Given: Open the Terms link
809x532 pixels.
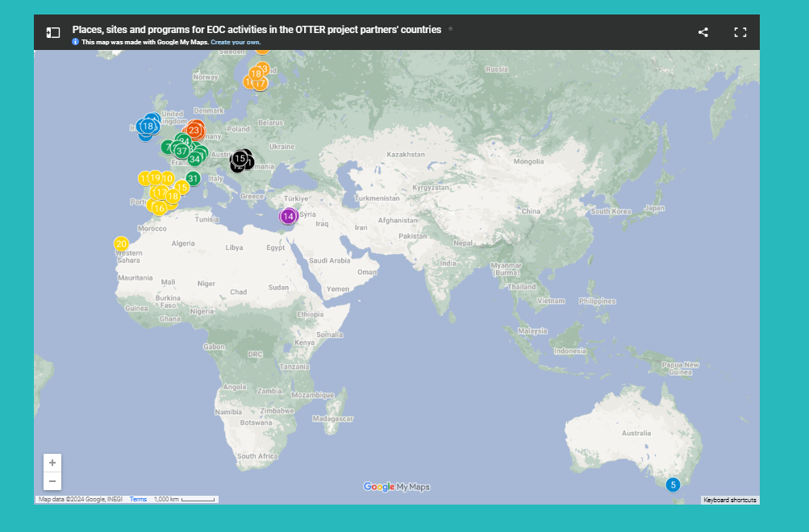Looking at the screenshot, I should coord(138,500).
